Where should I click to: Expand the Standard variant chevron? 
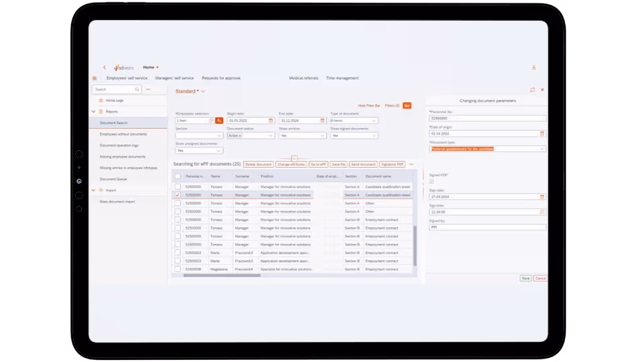click(x=203, y=92)
